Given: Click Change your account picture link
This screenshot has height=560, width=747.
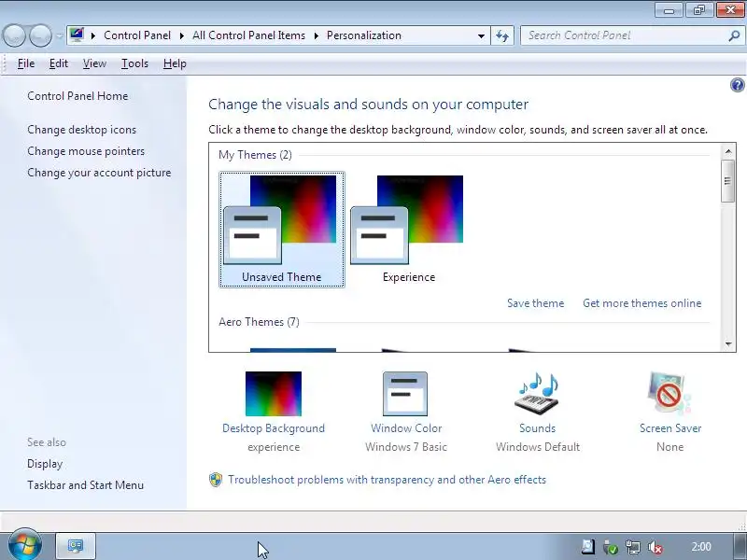Looking at the screenshot, I should click(99, 173).
